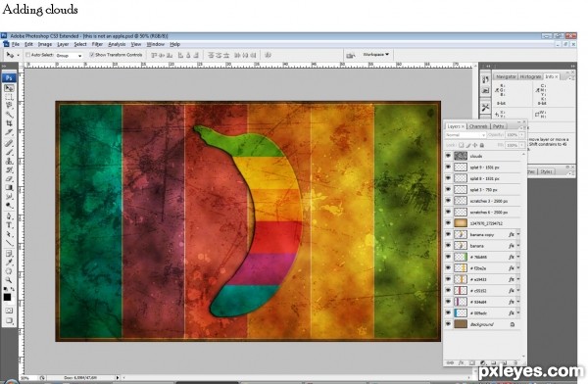
Task: Select the Crop tool
Action: 9,123
